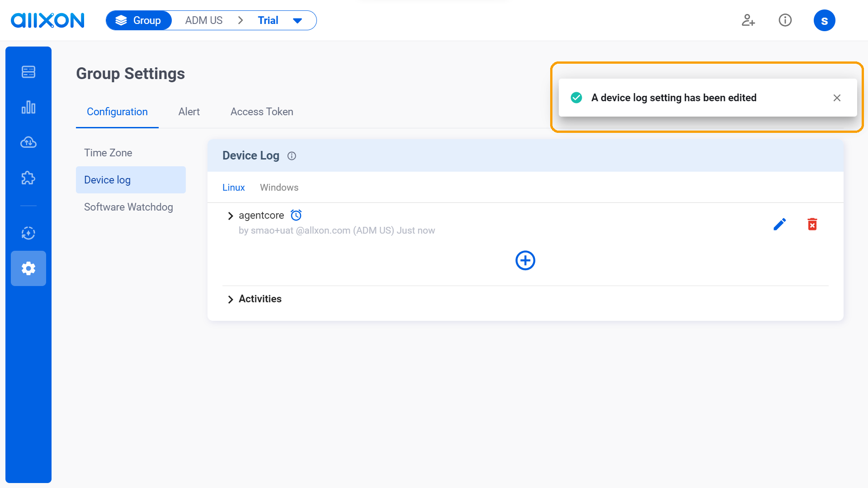868x488 pixels.
Task: Open the Time Zone configuration
Action: tap(108, 153)
